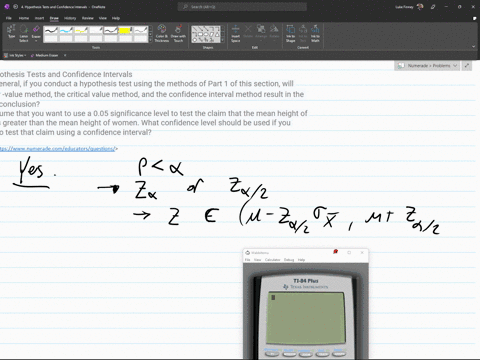Click Ink to Shape
The height and width of the screenshot is (360, 480).
click(290, 33)
